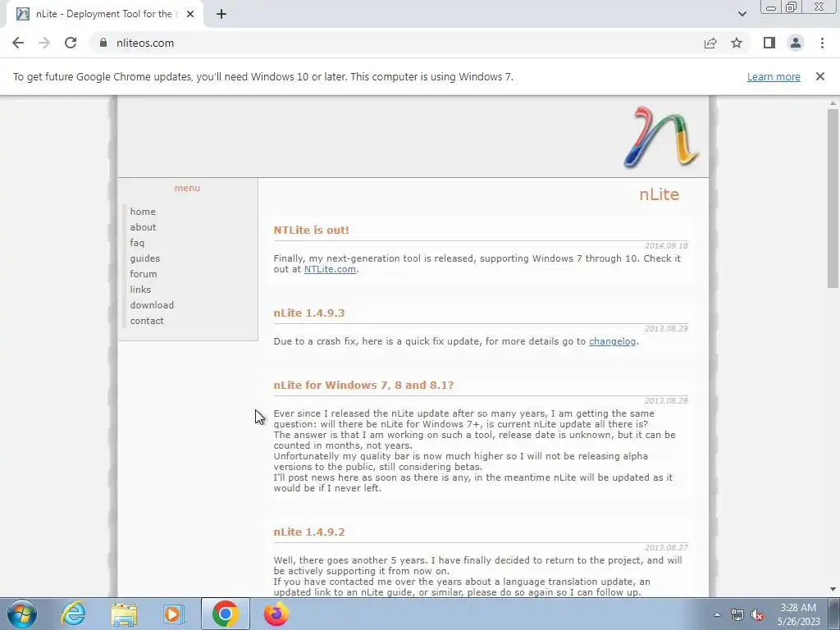Select 'nLite for Windows 7, 8 and 8.1?' heading

[x=363, y=386]
